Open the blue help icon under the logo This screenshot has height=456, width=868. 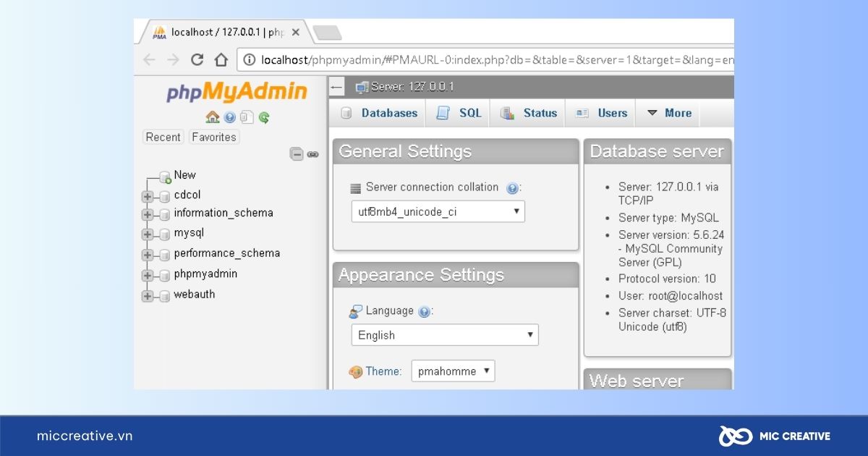[230, 117]
